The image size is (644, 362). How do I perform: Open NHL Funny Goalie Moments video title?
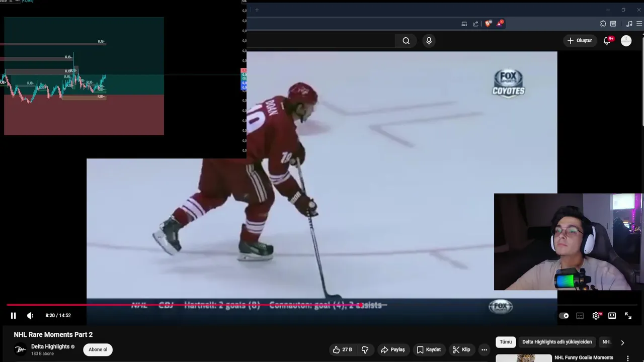(x=584, y=357)
